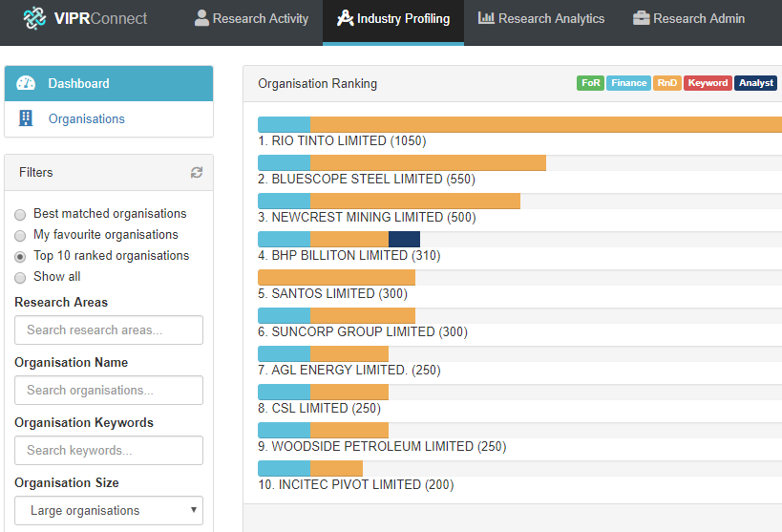The image size is (782, 532).
Task: Click the Woodside Petroleum ranking bar
Action: 323,430
